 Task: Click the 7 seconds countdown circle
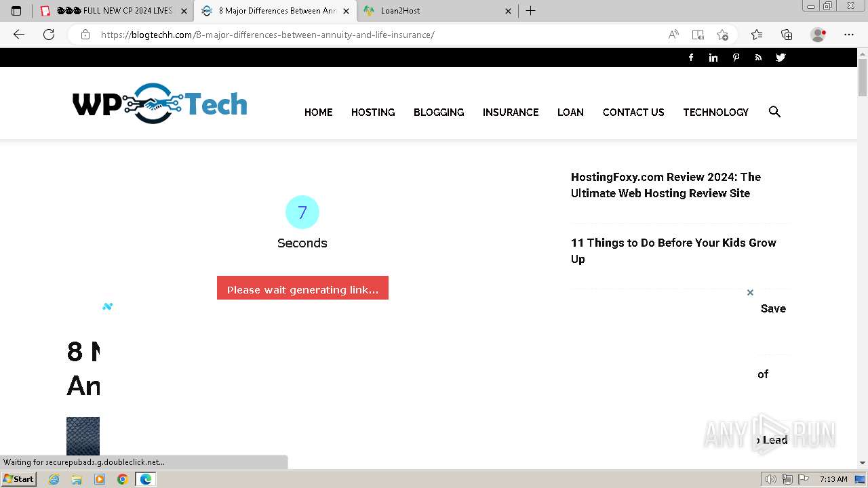pos(302,212)
